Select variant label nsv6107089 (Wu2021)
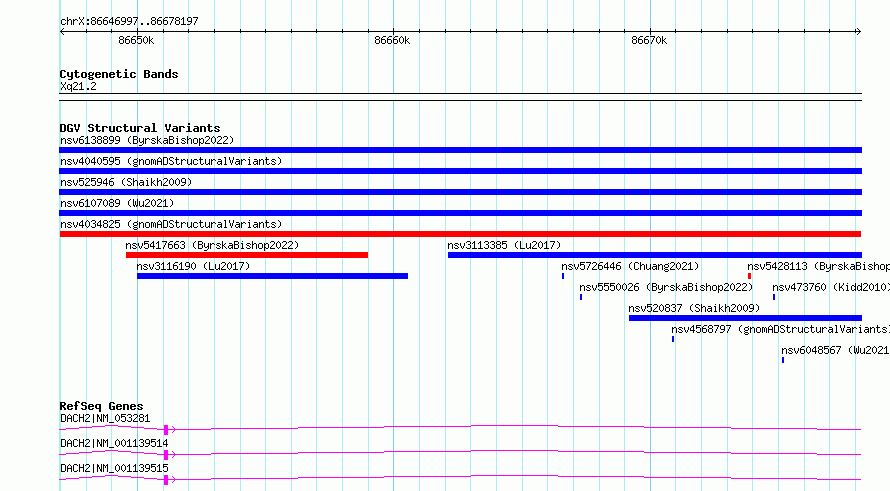Viewport: 890px width, 491px height. click(117, 203)
